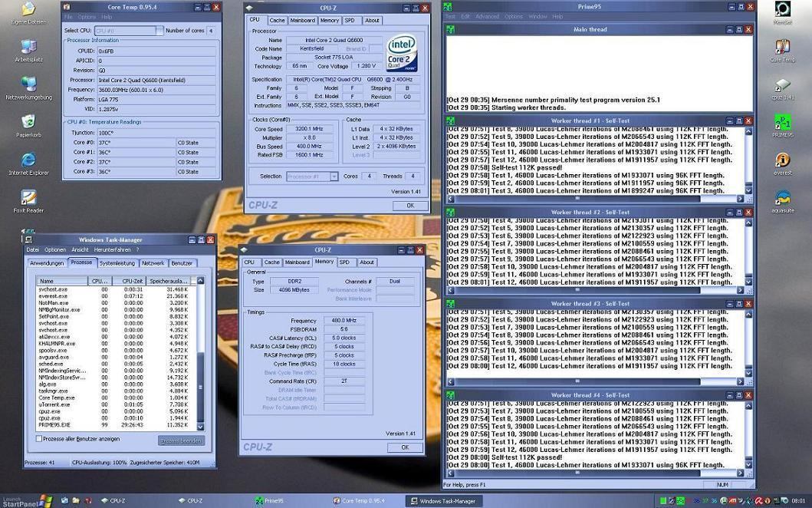Screen dimensions: 812x508
Task: Click Task-Manager process list scroll-down arrow
Action: (201, 427)
